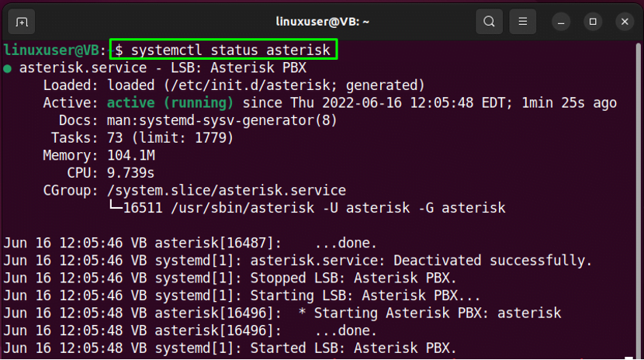
Task: Click the Deactivated successfully log line
Action: 298,261
